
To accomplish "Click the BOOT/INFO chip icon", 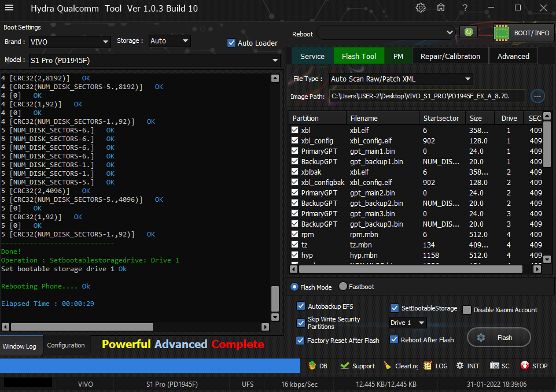I will 502,32.
